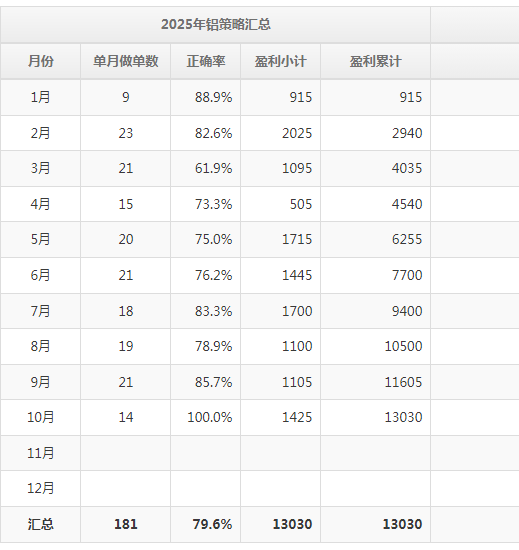The image size is (519, 550).
Task: Click the 6月 row label
Action: [x=40, y=275]
